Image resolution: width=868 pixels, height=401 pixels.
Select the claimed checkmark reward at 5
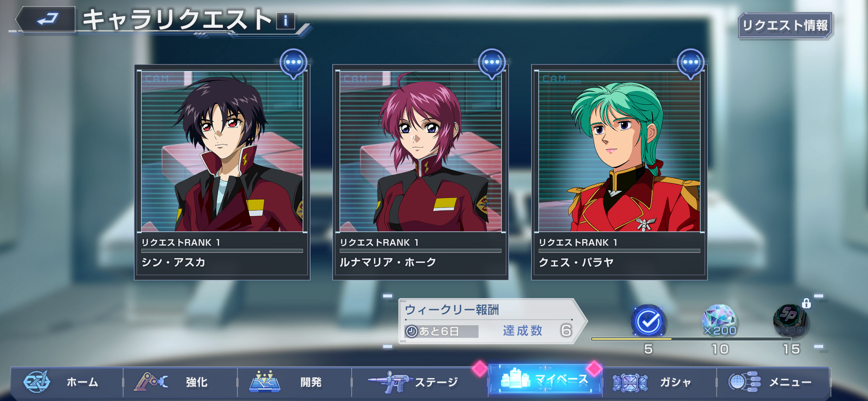tap(648, 321)
